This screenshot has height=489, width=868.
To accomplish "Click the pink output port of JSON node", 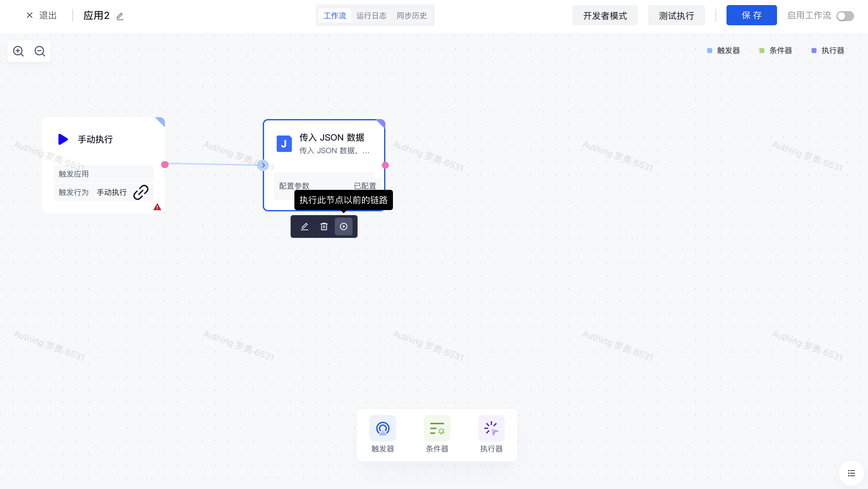I will 385,165.
